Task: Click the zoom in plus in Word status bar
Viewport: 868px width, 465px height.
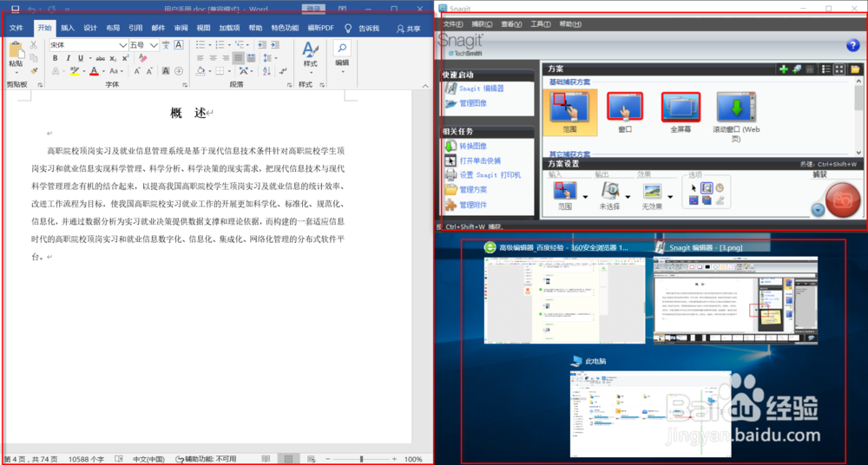Action: 394,459
